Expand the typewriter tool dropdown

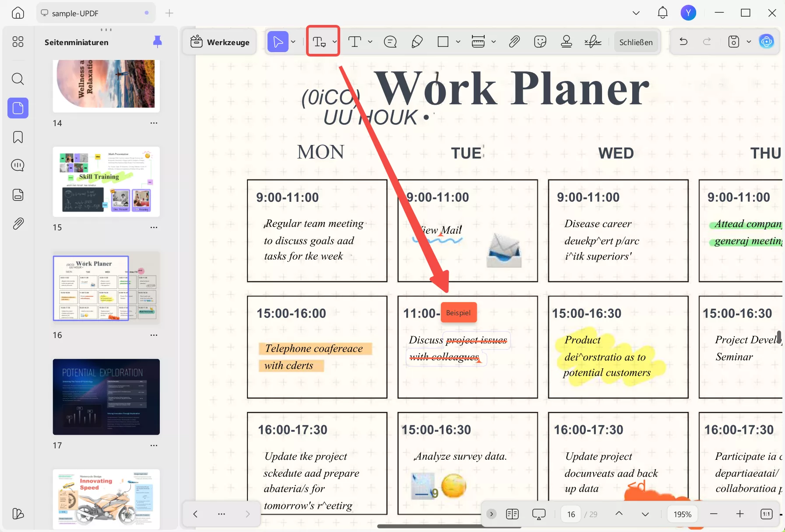[x=370, y=42]
